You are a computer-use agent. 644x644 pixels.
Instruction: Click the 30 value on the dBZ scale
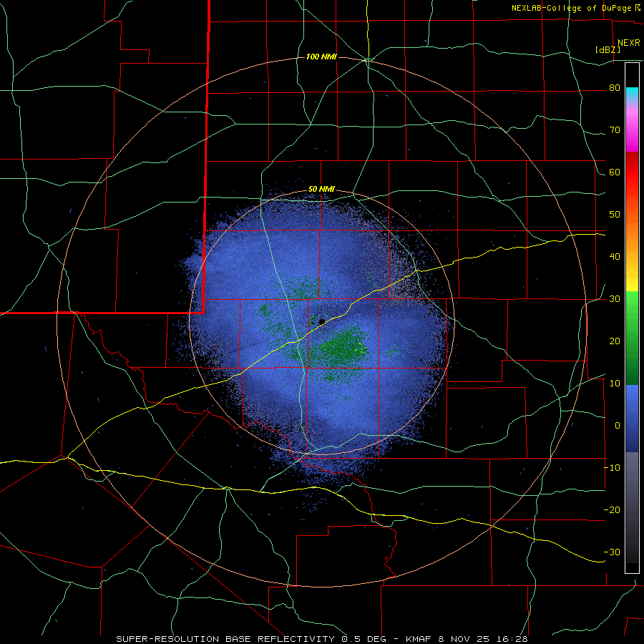615,299
